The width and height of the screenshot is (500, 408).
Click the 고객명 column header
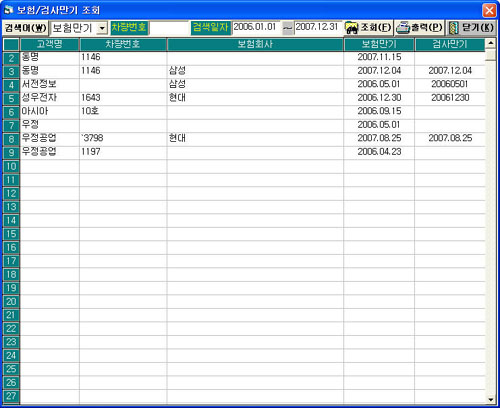click(x=50, y=44)
